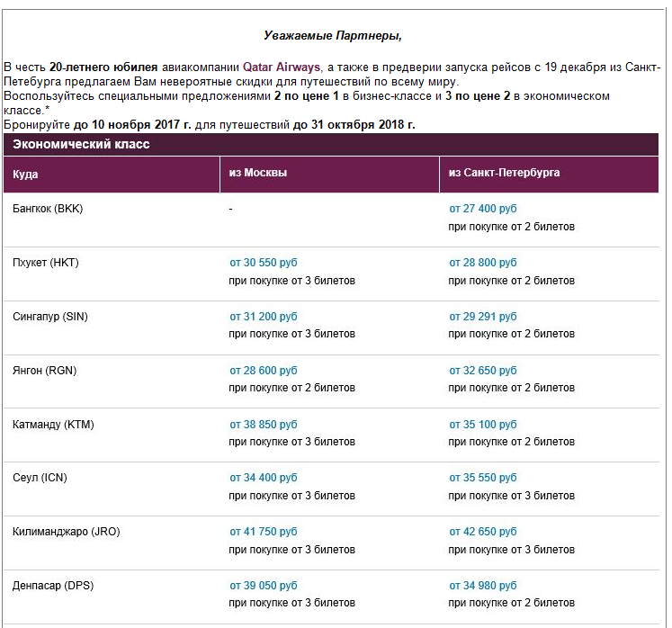Image resolution: width=672 pixels, height=628 pixels.
Task: Open Seoul from St. Petersburg 'от 35 550 руб'
Action: (482, 478)
